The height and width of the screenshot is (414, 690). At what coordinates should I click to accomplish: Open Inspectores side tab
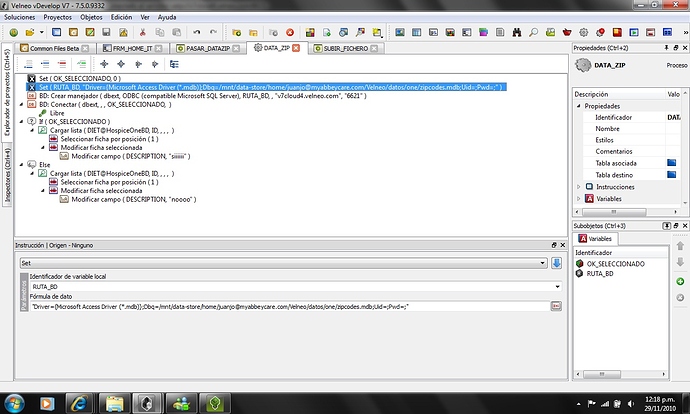(7, 175)
